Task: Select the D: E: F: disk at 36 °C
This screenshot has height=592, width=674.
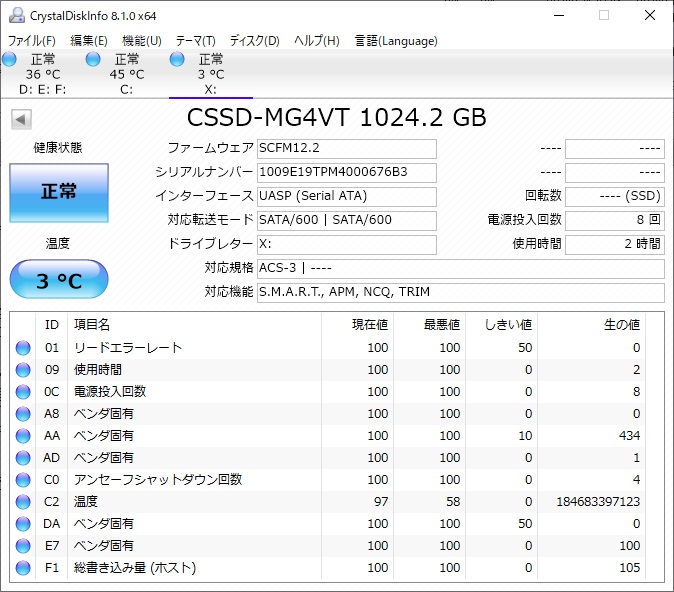Action: (42, 74)
